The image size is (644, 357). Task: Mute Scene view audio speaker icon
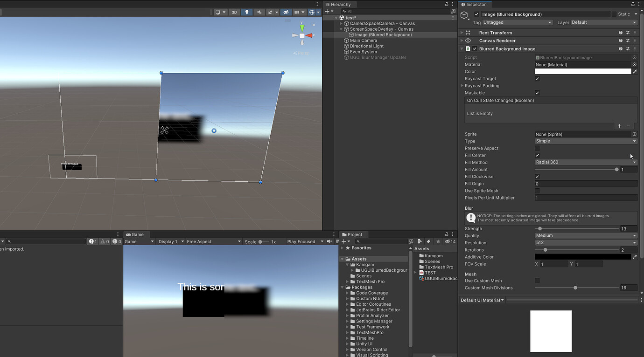click(259, 12)
